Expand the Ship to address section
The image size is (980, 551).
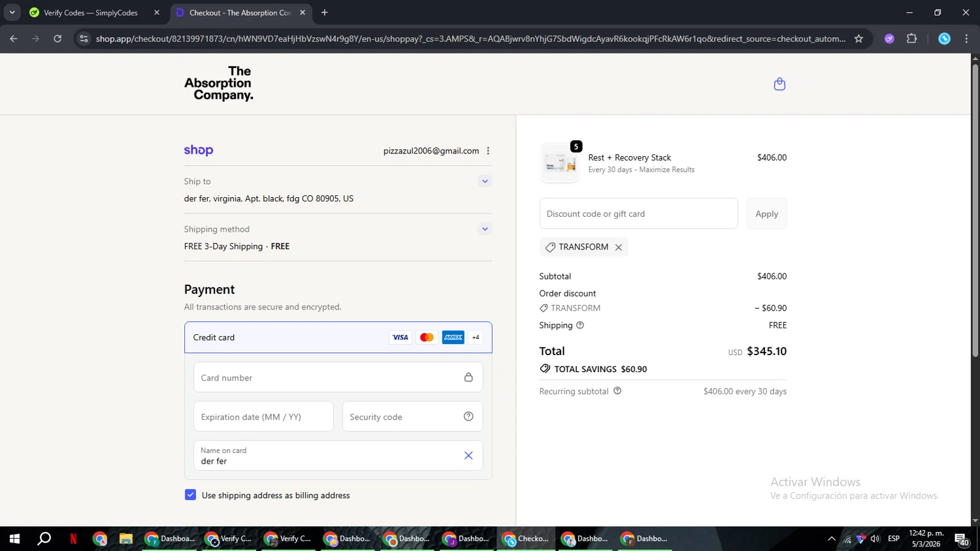(x=485, y=181)
